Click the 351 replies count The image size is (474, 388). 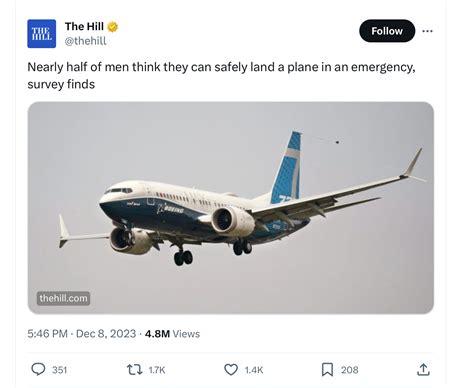coord(60,370)
